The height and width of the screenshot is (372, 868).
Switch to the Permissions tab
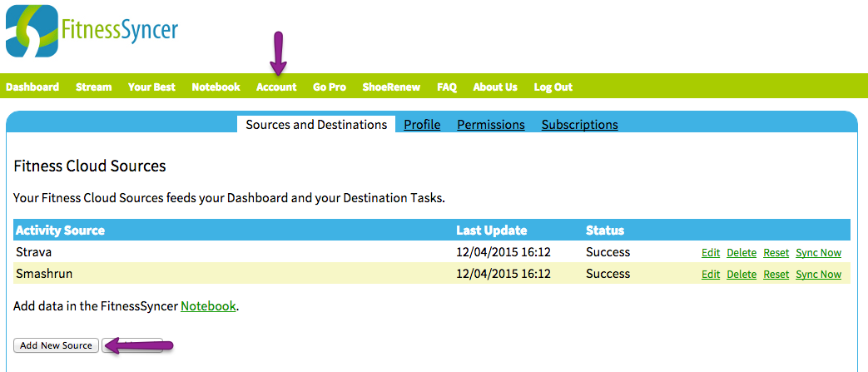pos(491,125)
